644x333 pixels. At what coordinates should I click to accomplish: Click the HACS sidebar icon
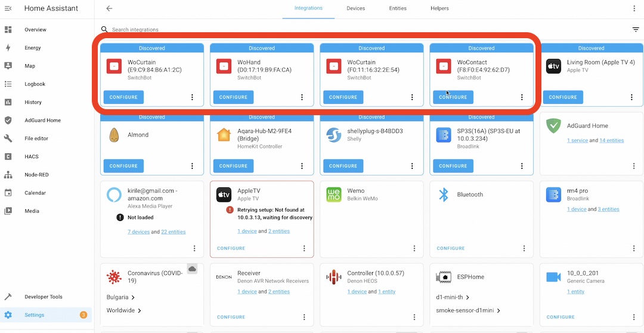(x=8, y=156)
